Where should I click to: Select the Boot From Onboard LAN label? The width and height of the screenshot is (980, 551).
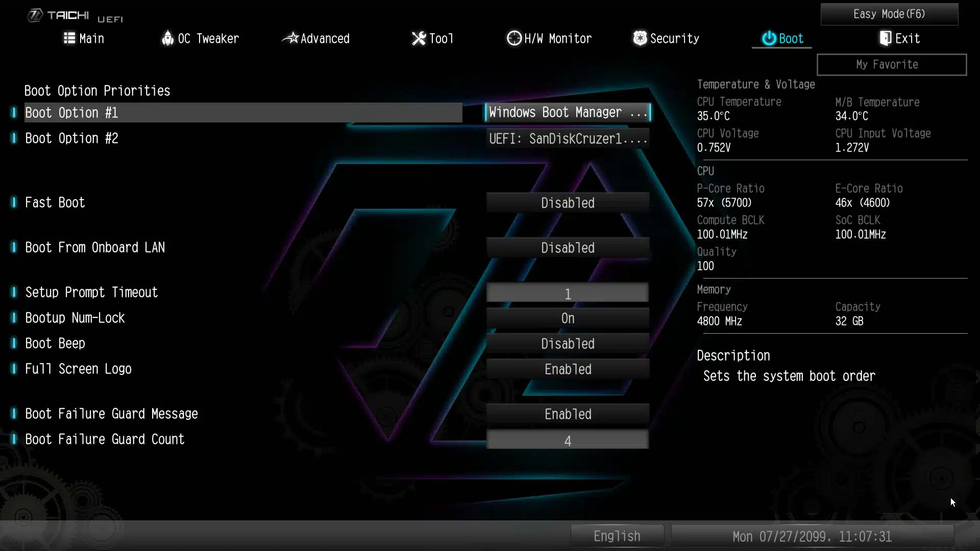click(x=95, y=247)
